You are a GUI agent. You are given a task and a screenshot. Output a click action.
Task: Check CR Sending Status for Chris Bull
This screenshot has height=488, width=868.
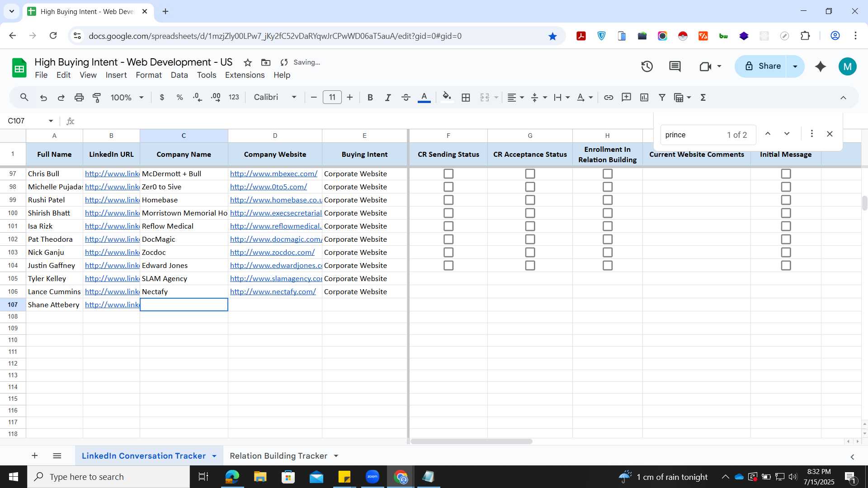[x=448, y=174]
